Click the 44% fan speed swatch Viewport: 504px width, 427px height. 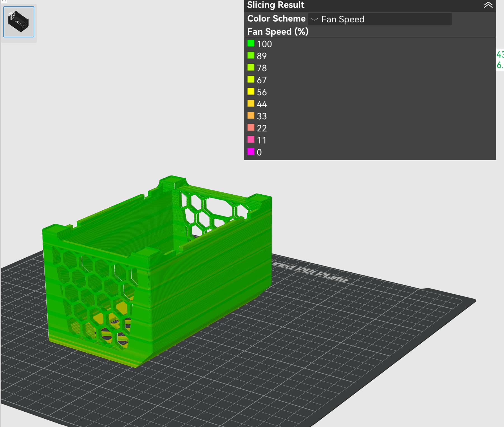coord(251,103)
